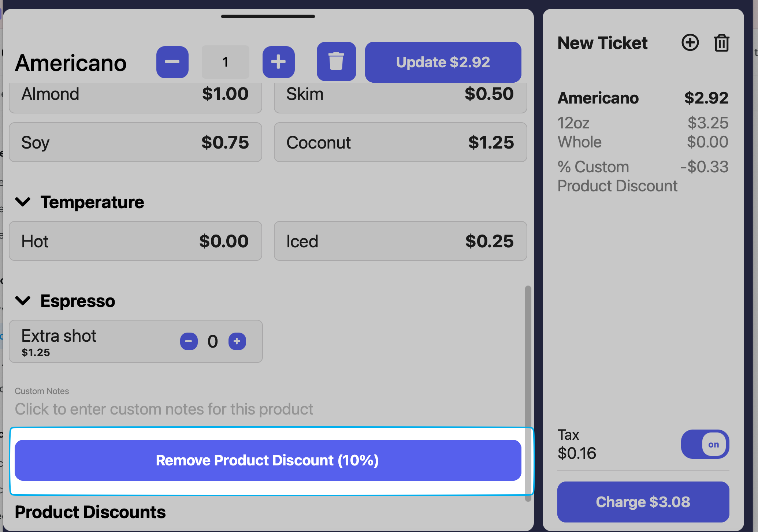Remove the 10% product discount
Viewport: 758px width, 532px height.
tap(268, 460)
